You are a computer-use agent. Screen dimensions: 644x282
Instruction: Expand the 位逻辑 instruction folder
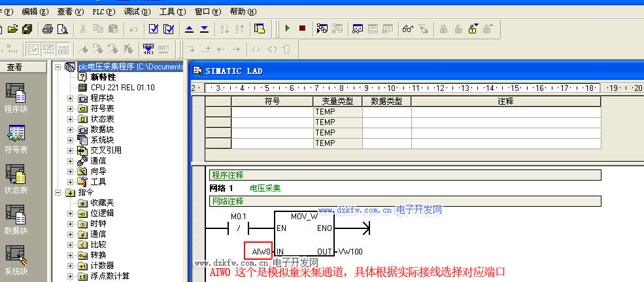click(x=71, y=213)
